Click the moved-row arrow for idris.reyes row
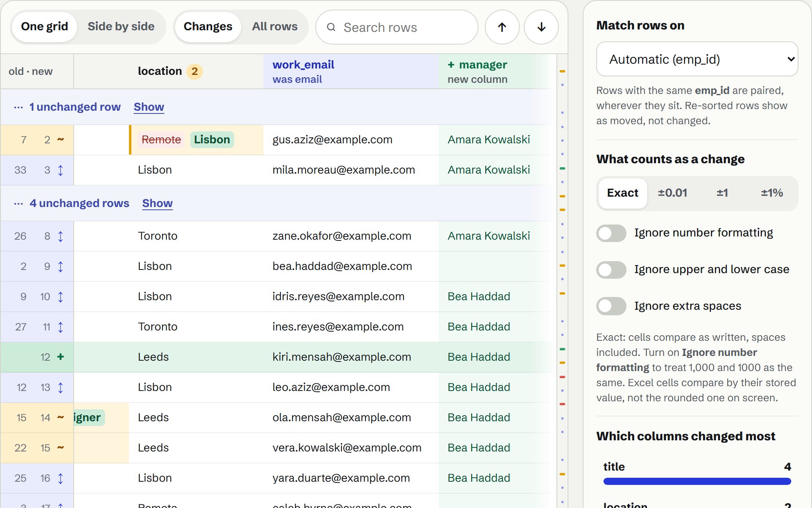Viewport: 812px width, 508px height. (x=61, y=297)
